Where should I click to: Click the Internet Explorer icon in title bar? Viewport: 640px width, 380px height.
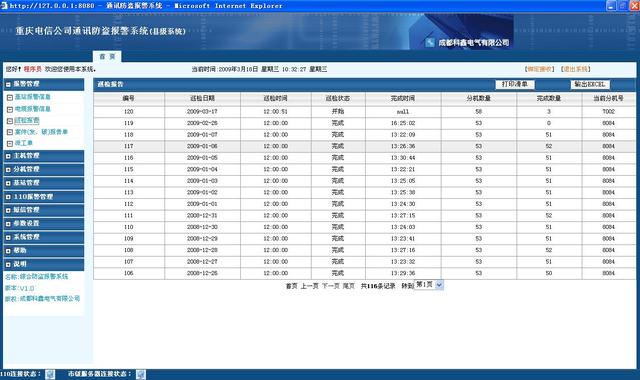coord(4,6)
